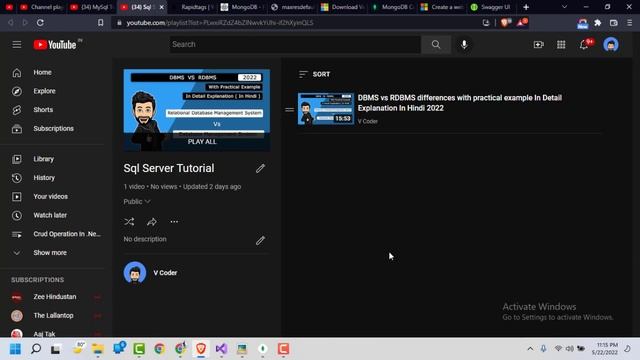640x360 pixels.
Task: Open tab search dropdown arrow
Action: (x=564, y=7)
